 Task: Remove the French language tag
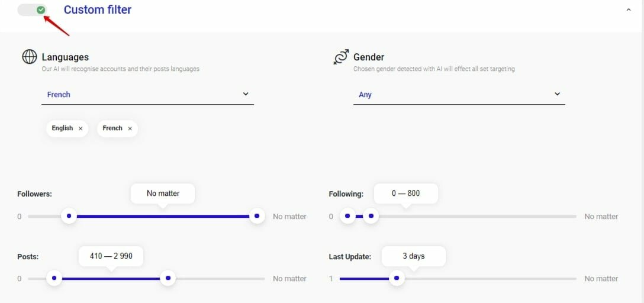(x=130, y=128)
